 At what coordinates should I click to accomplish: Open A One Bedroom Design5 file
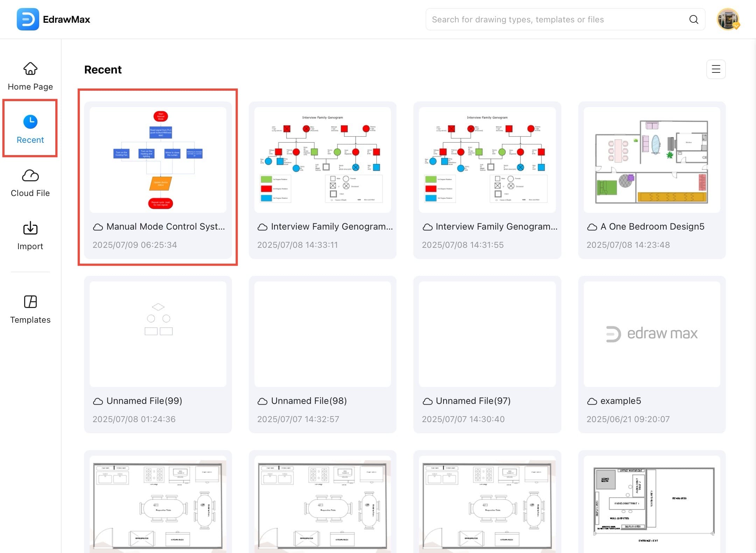coord(652,160)
